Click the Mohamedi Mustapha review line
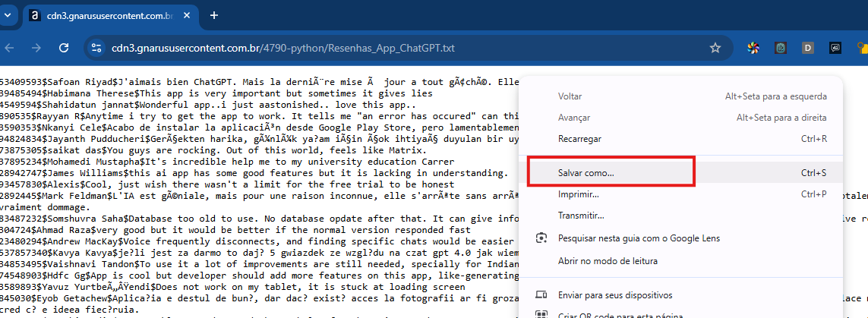The width and height of the screenshot is (868, 318). pyautogui.click(x=227, y=162)
